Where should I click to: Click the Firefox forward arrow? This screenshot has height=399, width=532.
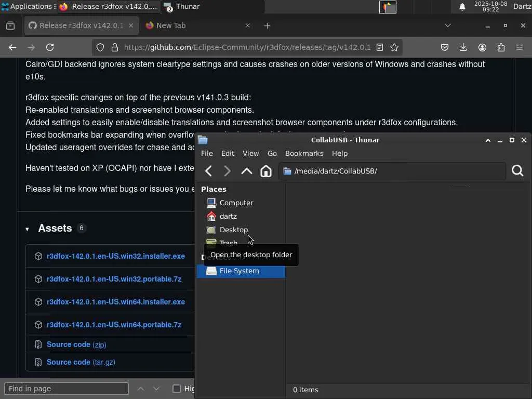[x=31, y=47]
